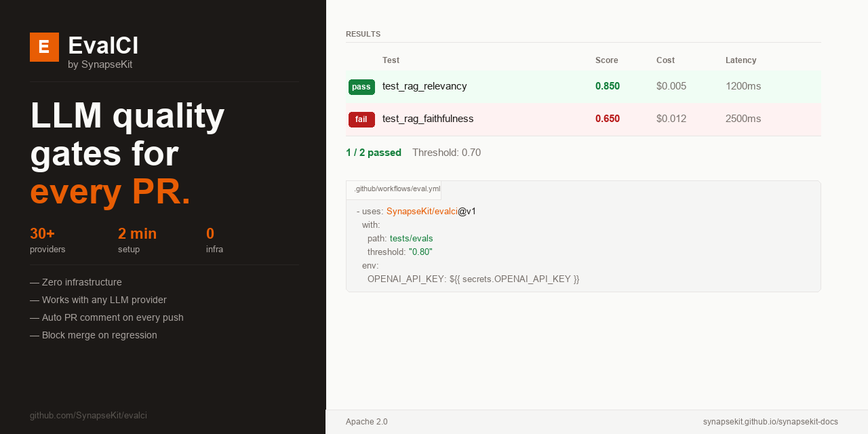Click 'Works with any LLM provider' bullet
This screenshot has width=868, height=434.
98,300
